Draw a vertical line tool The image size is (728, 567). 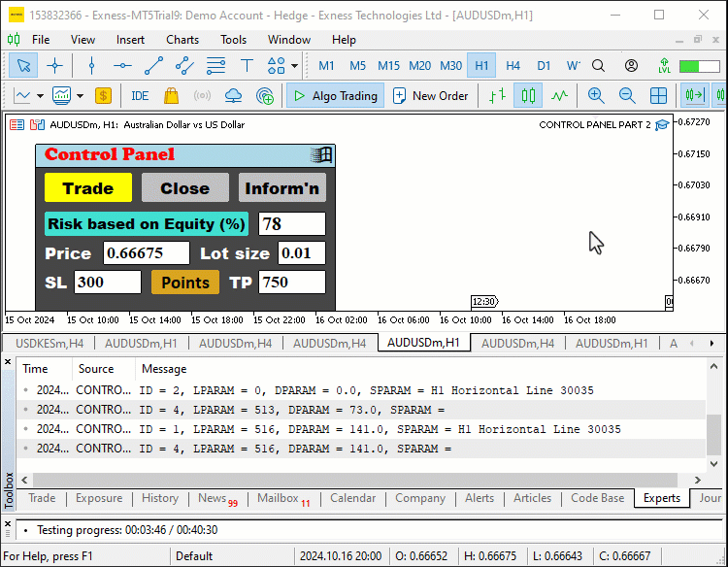click(91, 65)
